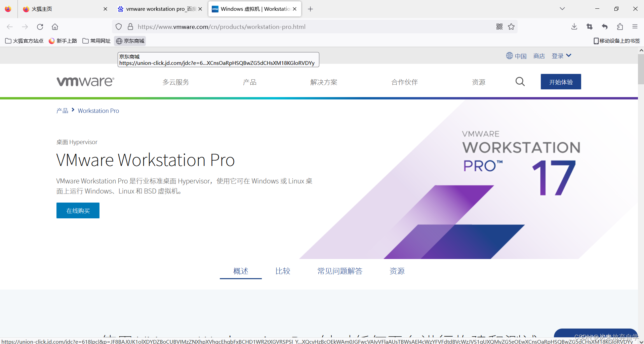Open 京东商城 bookmark

point(130,41)
